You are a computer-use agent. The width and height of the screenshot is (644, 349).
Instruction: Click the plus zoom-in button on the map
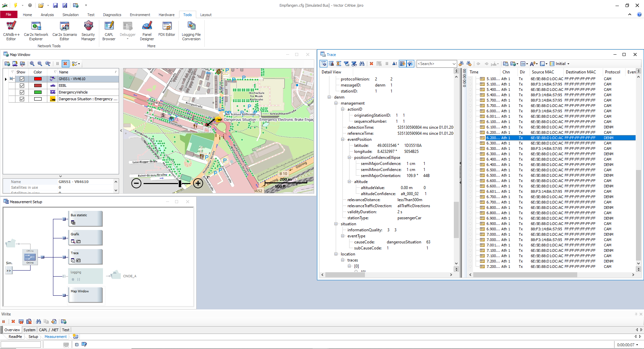coord(198,183)
